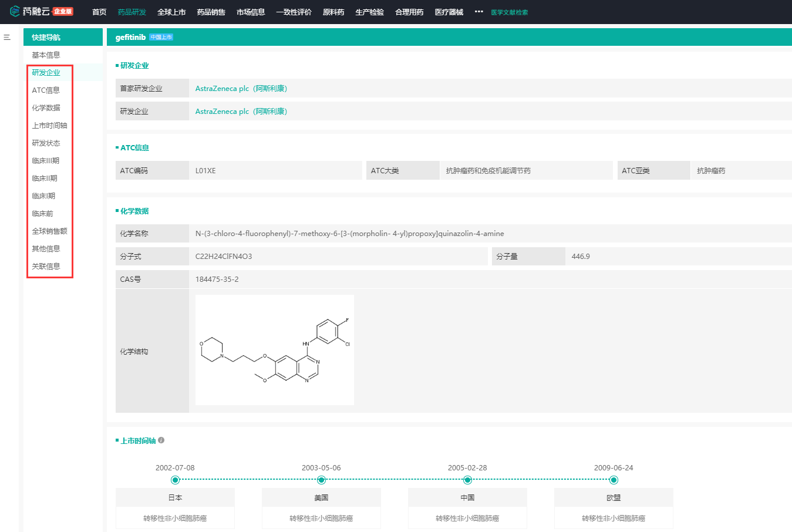This screenshot has width=792, height=532.
Task: Click the info icon beside 上市时间轴
Action: [x=161, y=440]
